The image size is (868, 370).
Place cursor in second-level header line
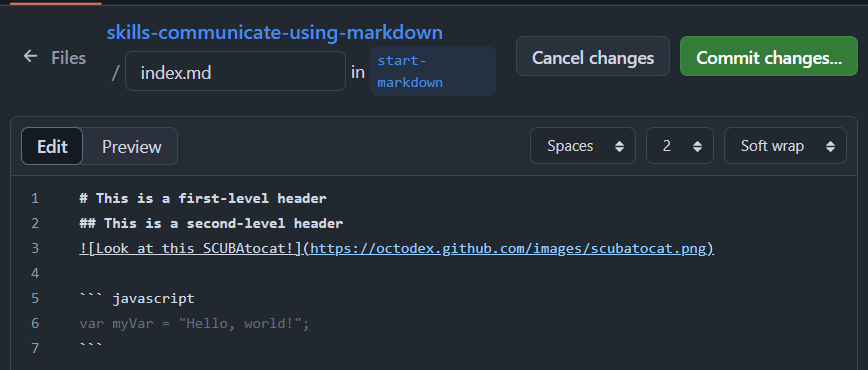211,224
